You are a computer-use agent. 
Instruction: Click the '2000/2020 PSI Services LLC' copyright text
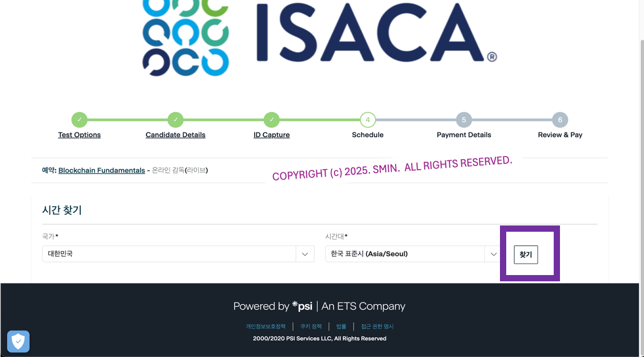tap(319, 339)
